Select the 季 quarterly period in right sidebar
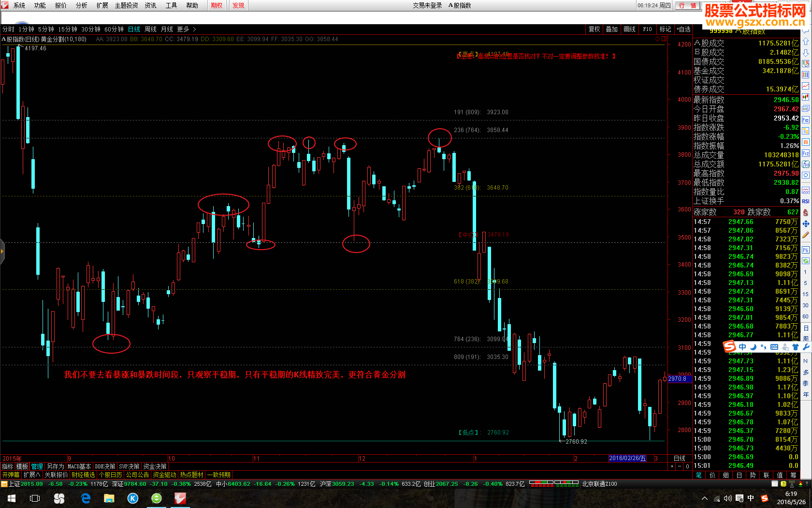812x508 pixels. 806,383
